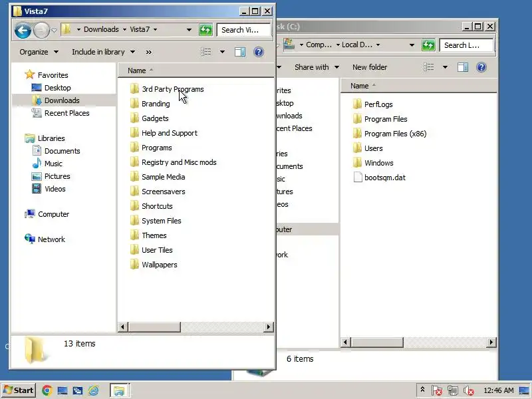This screenshot has width=532, height=399.
Task: Select the Users folder
Action: [x=368, y=148]
